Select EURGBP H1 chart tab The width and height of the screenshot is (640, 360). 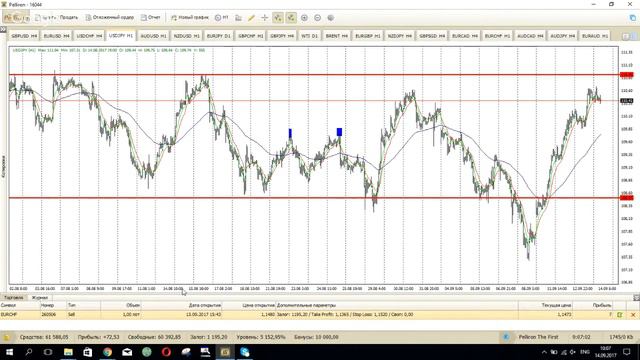coord(368,36)
